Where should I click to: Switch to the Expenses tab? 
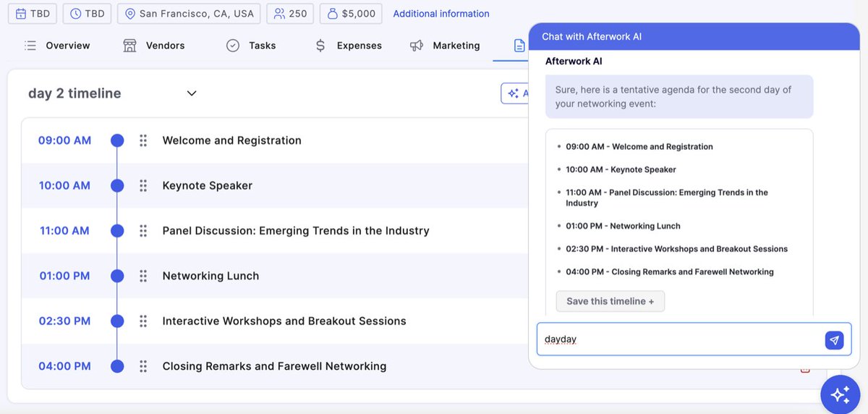[348, 46]
